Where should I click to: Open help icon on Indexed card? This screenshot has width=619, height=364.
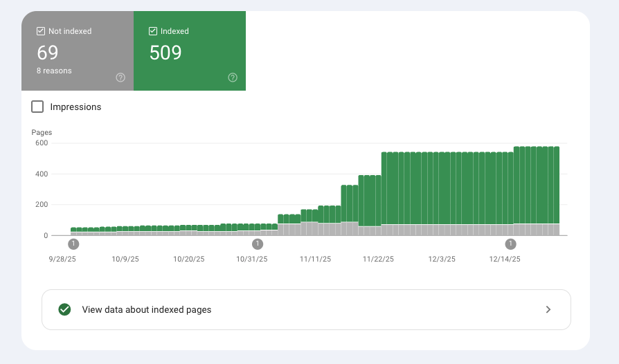click(233, 78)
